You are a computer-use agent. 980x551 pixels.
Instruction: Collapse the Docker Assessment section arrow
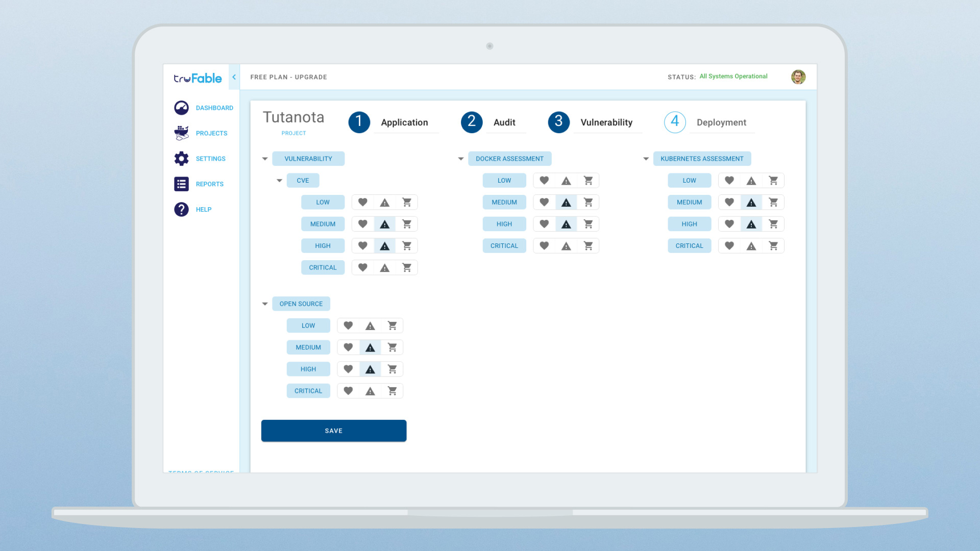click(461, 159)
